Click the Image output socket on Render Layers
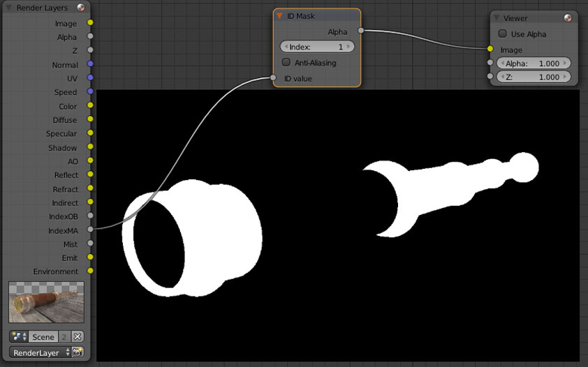 90,23
